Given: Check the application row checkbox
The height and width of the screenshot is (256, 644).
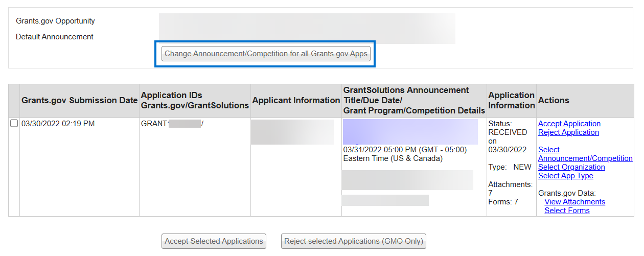Looking at the screenshot, I should (x=14, y=124).
